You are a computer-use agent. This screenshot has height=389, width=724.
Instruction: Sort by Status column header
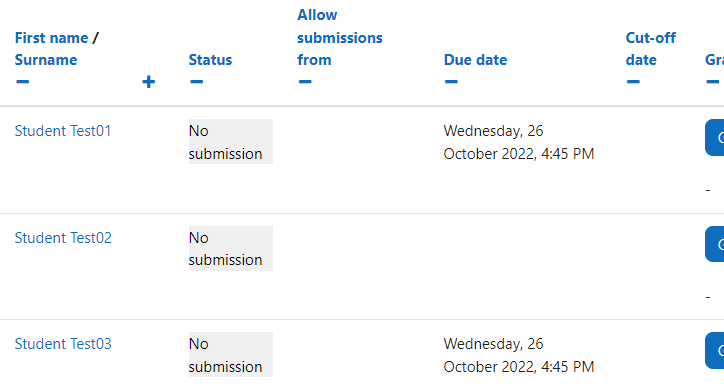pyautogui.click(x=210, y=60)
